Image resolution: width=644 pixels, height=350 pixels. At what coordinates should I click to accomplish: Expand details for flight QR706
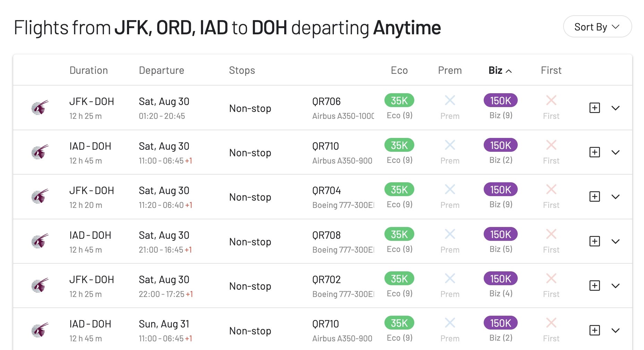click(x=616, y=108)
